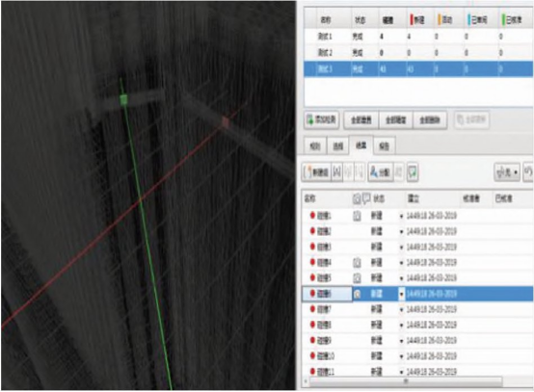
Task: Select clash result 碰撞4
Action: (417, 263)
